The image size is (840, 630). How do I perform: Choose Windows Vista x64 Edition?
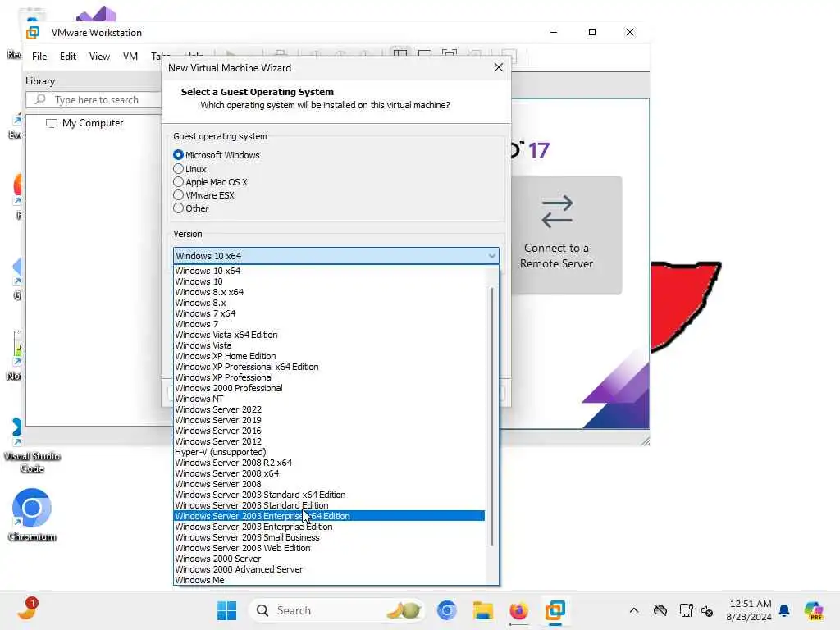(330, 335)
